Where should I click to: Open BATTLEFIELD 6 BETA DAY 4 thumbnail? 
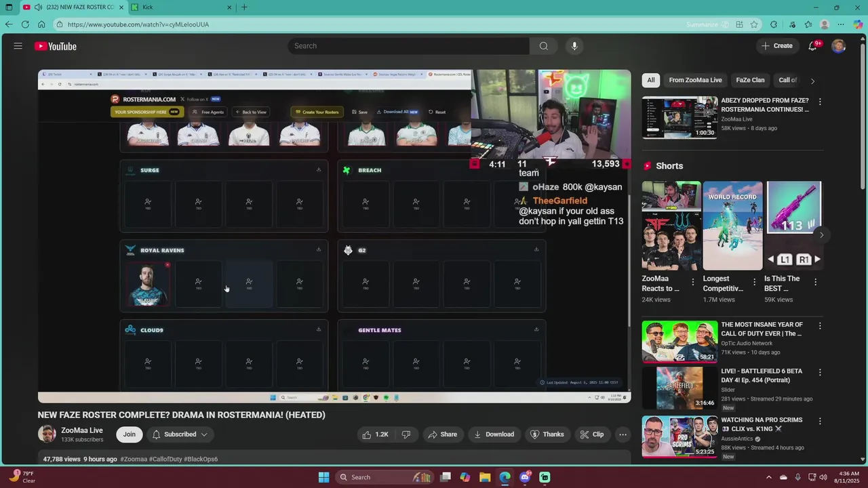point(679,388)
